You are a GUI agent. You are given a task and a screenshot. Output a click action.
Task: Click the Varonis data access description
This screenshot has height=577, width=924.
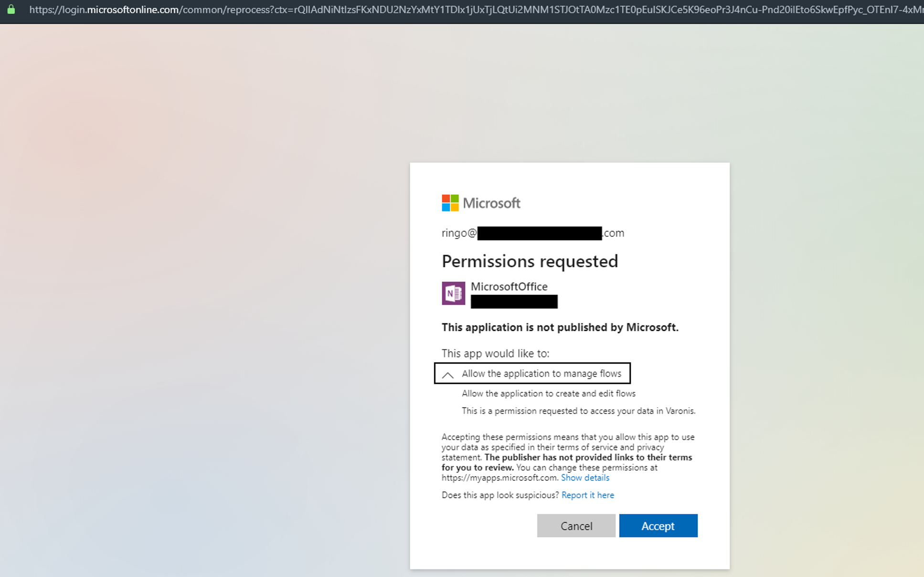coord(578,411)
